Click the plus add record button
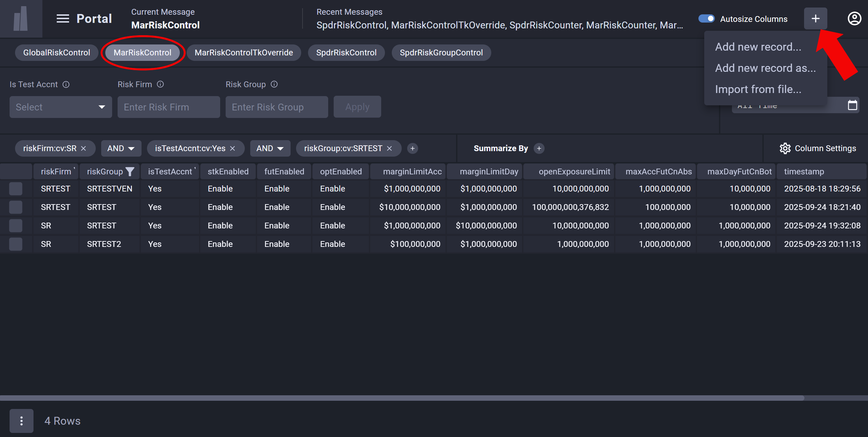868x437 pixels. pyautogui.click(x=815, y=18)
